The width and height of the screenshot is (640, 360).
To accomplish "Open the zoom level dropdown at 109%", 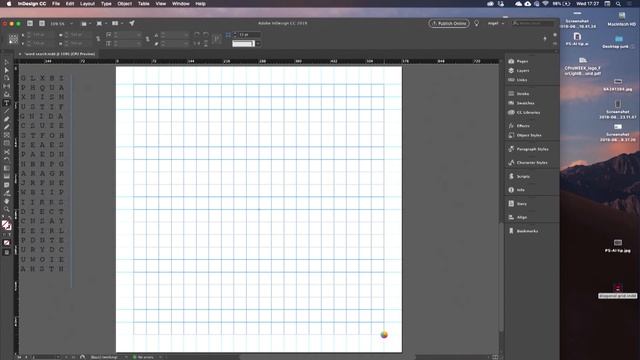I will 71,24.
